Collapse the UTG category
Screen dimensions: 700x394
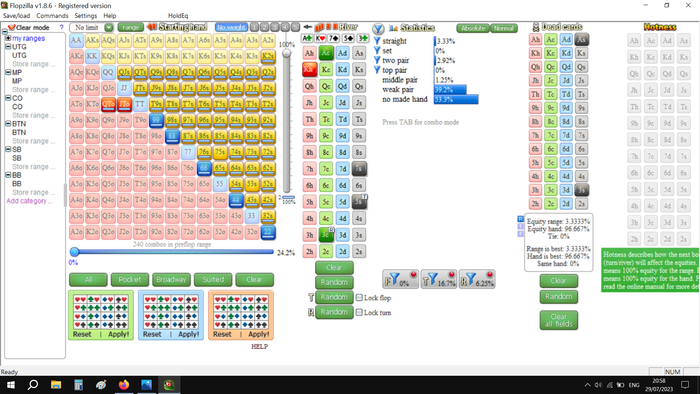(8, 46)
